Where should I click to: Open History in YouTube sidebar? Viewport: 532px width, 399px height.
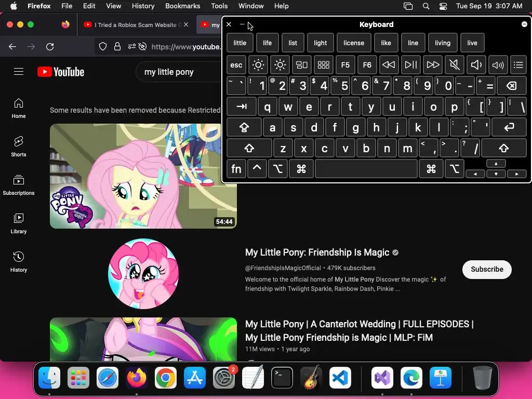point(19,262)
